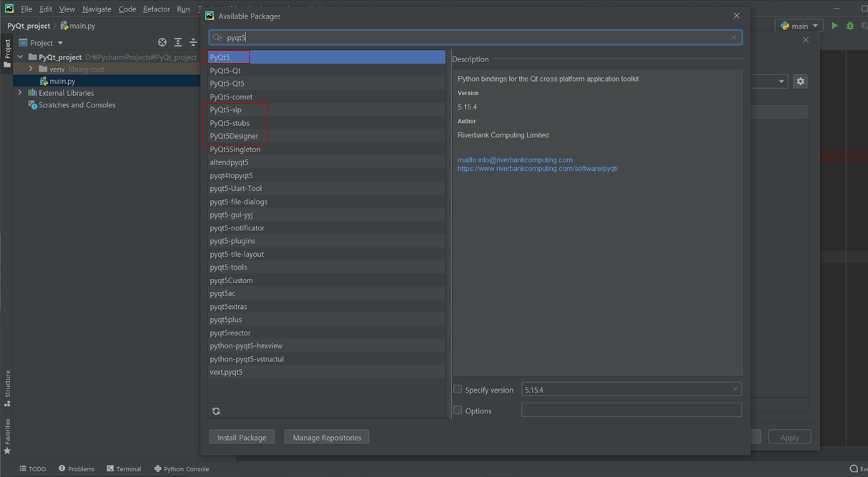Screen dimensions: 868x477
Task: Open the Problems tool window
Action: tap(77, 469)
